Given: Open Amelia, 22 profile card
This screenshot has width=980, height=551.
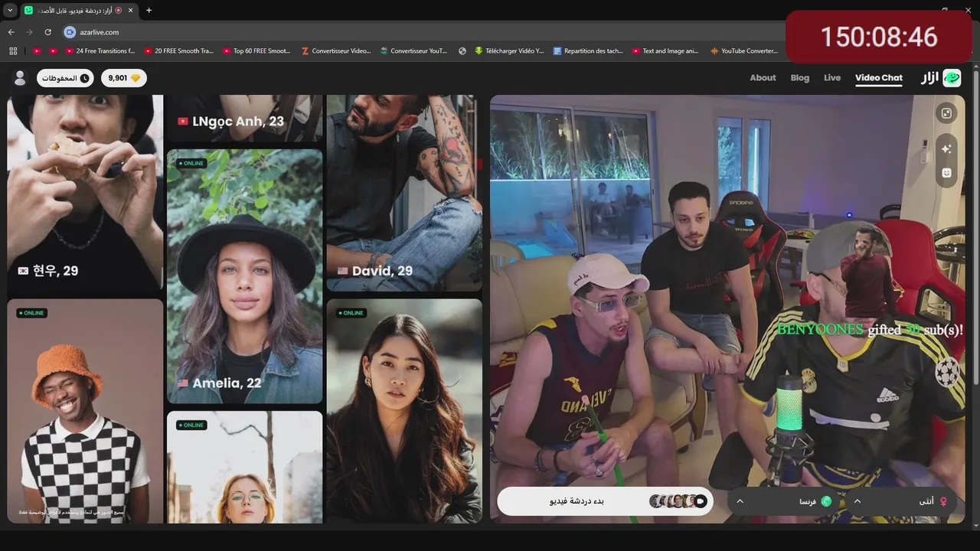Looking at the screenshot, I should [245, 276].
